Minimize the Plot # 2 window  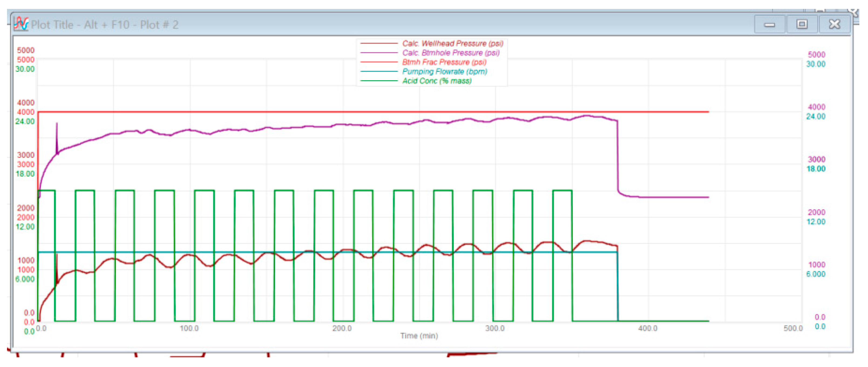(x=769, y=25)
